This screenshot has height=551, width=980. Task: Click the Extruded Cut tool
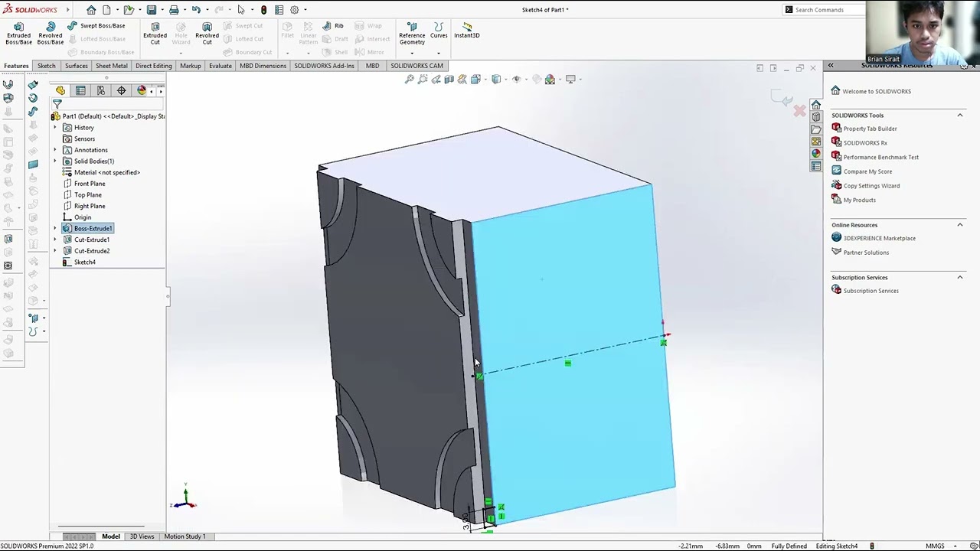[x=155, y=33]
